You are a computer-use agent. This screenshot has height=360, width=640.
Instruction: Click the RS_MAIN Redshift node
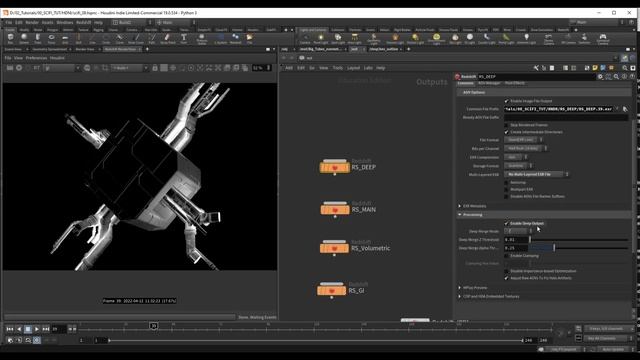pyautogui.click(x=335, y=209)
